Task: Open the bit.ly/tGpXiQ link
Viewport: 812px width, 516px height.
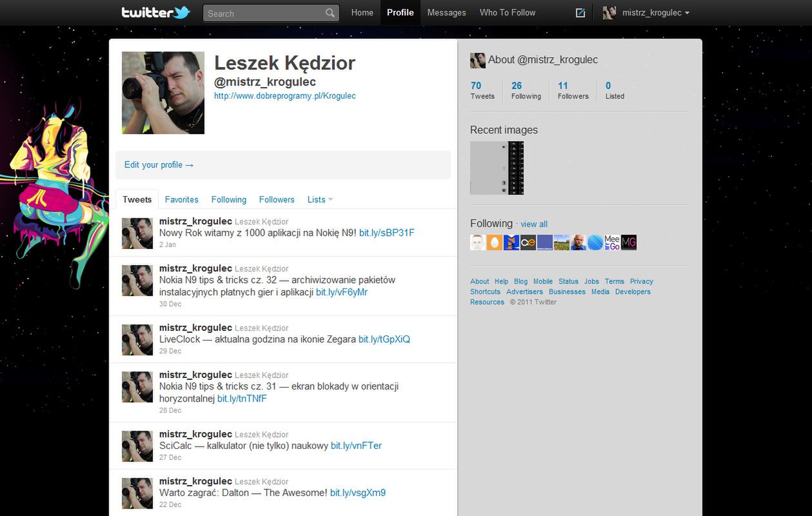Action: [384, 339]
